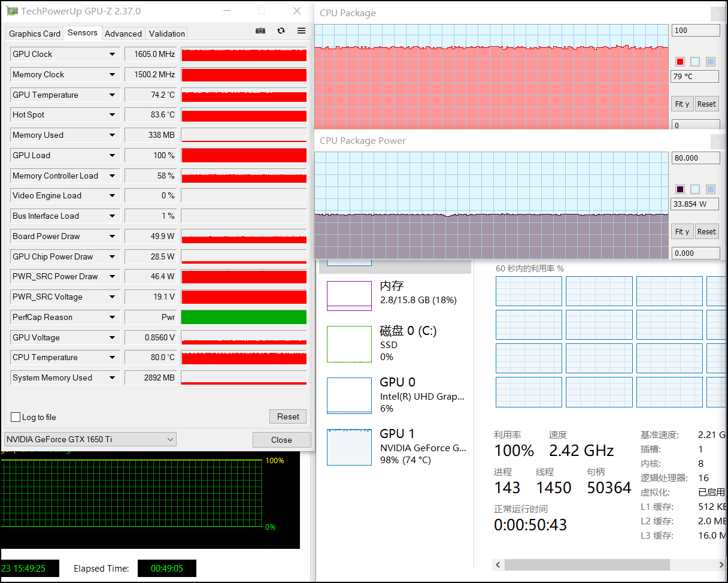Click Fit y in CPU Package graph
Screen dimensions: 728x583
[682, 104]
